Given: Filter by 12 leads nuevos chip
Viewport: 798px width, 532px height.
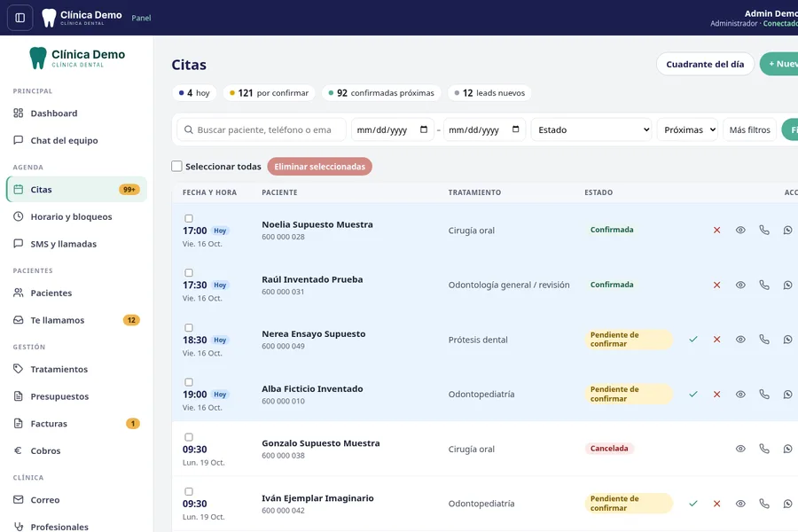Looking at the screenshot, I should coord(489,93).
